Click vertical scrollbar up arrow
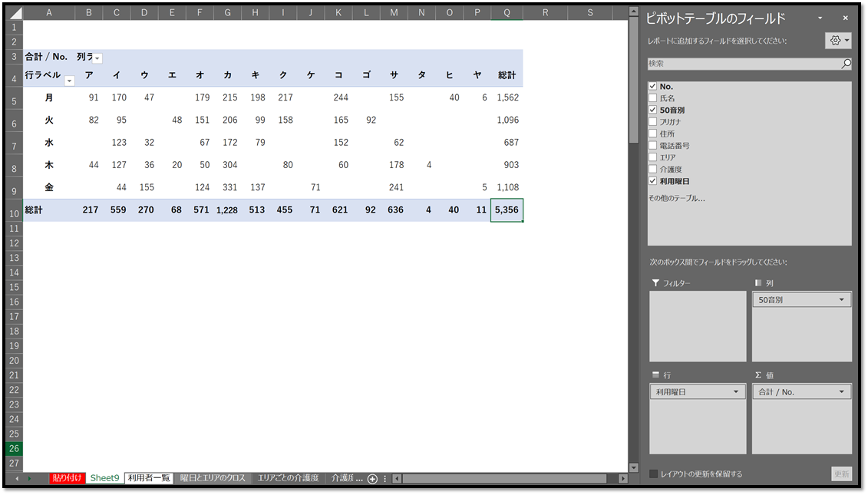 click(x=634, y=12)
